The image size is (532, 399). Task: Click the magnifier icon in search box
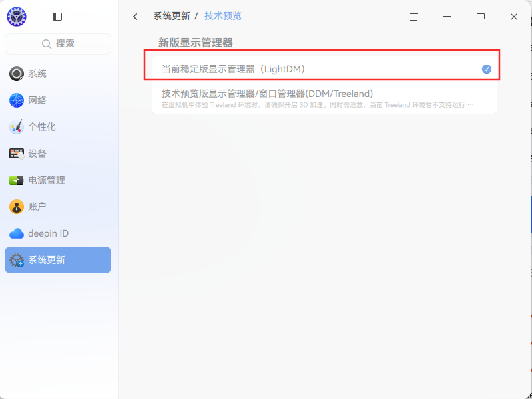(x=46, y=44)
